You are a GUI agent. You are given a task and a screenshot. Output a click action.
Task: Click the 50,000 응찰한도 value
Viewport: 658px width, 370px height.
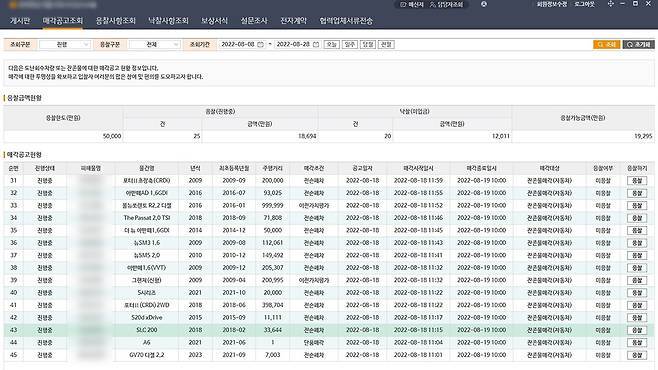112,136
